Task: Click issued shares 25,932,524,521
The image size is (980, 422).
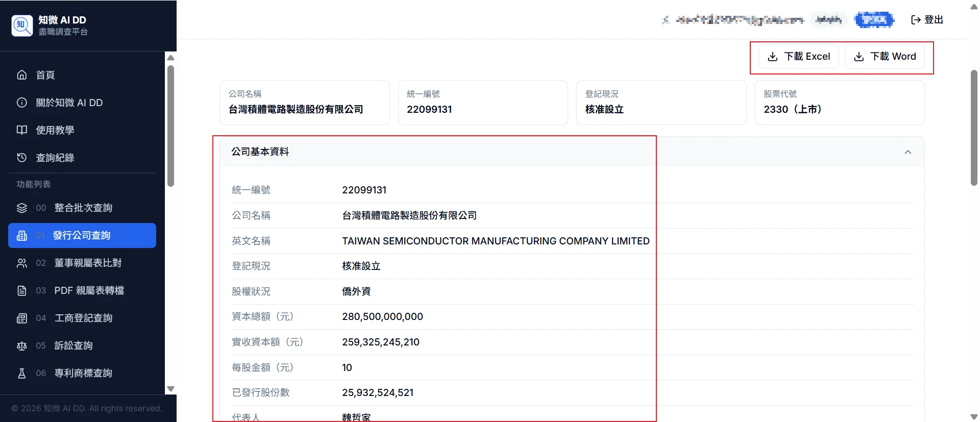Action: point(378,392)
